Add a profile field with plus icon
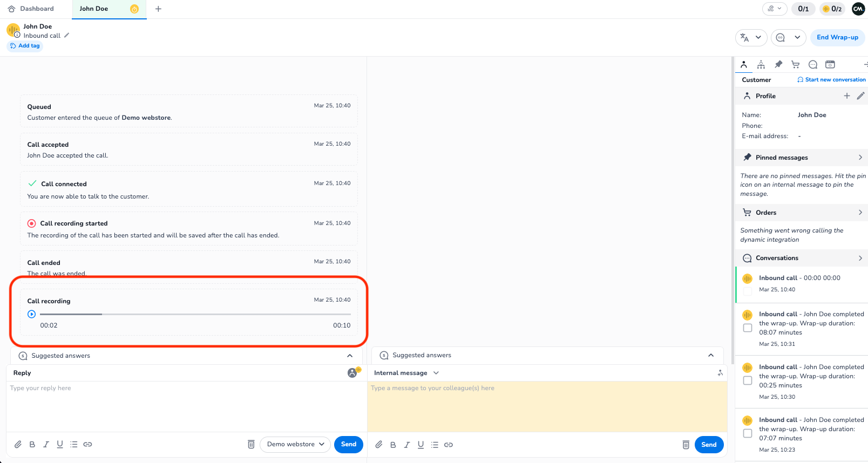The width and height of the screenshot is (868, 463). coord(846,96)
